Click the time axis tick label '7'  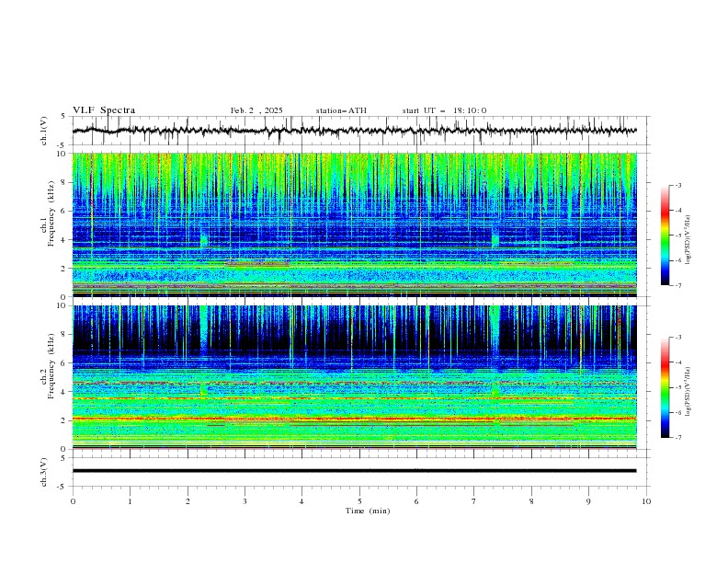coord(474,501)
